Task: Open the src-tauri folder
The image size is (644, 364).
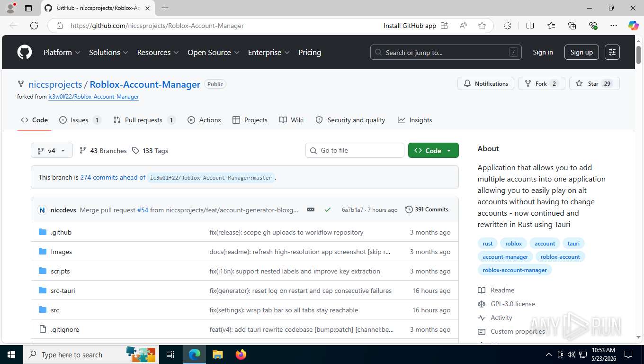Action: 63,291
